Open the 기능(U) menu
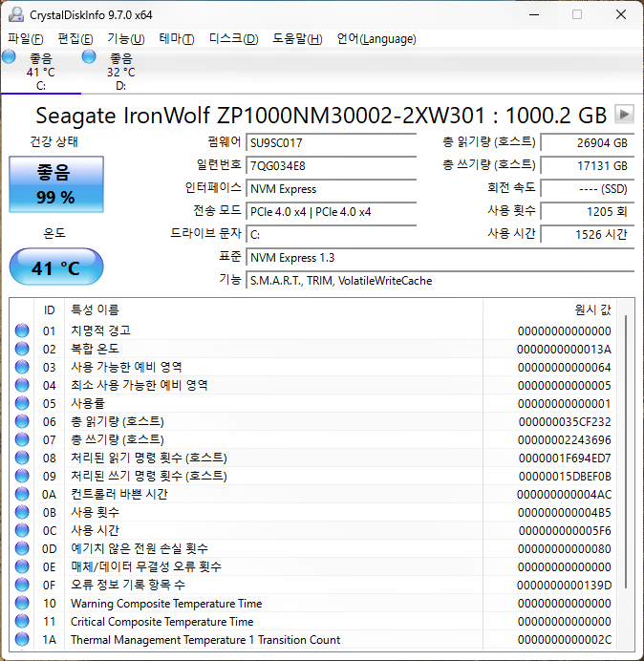644x661 pixels. 126,39
